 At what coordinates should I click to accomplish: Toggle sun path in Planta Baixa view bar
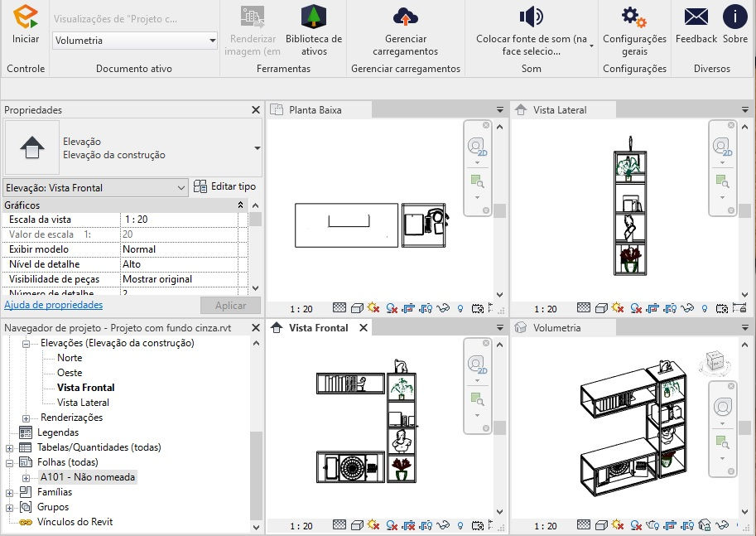(373, 308)
